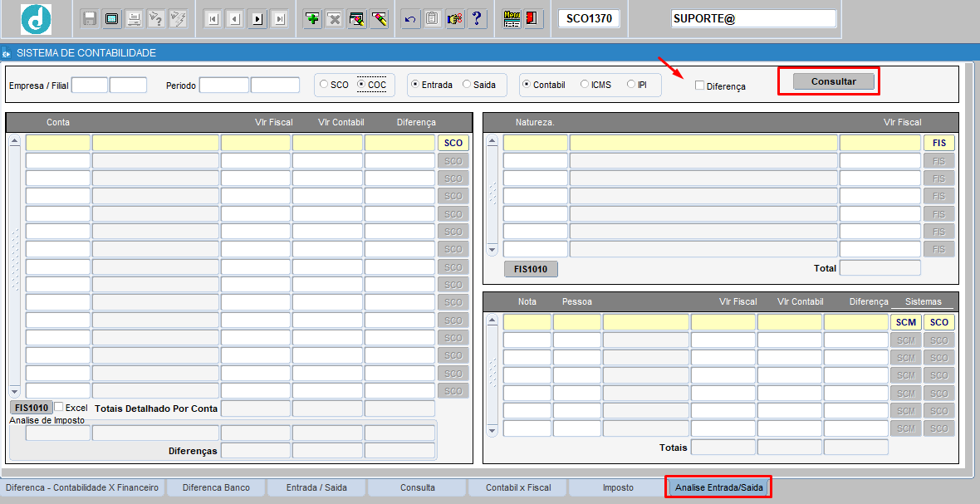
Task: Click the red door exit icon
Action: pyautogui.click(x=532, y=19)
